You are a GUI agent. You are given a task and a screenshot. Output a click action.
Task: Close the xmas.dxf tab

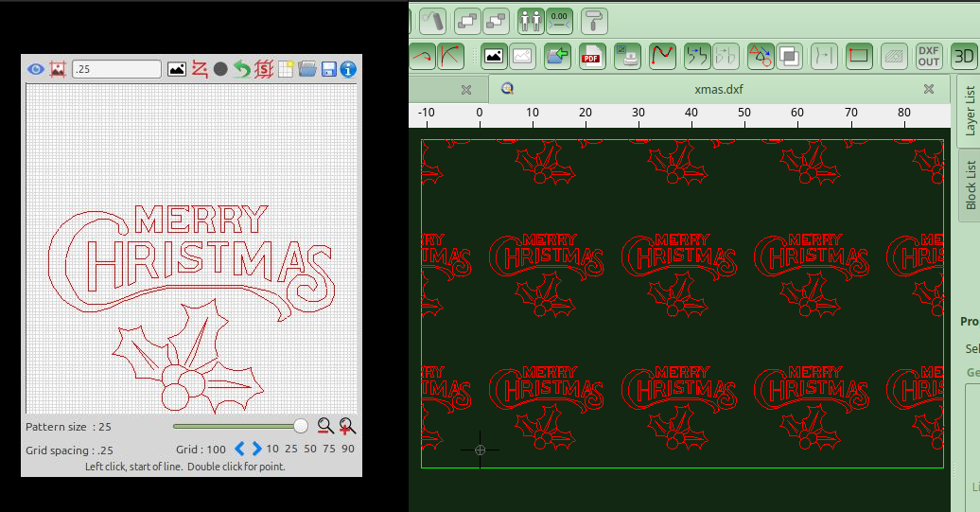point(929,89)
